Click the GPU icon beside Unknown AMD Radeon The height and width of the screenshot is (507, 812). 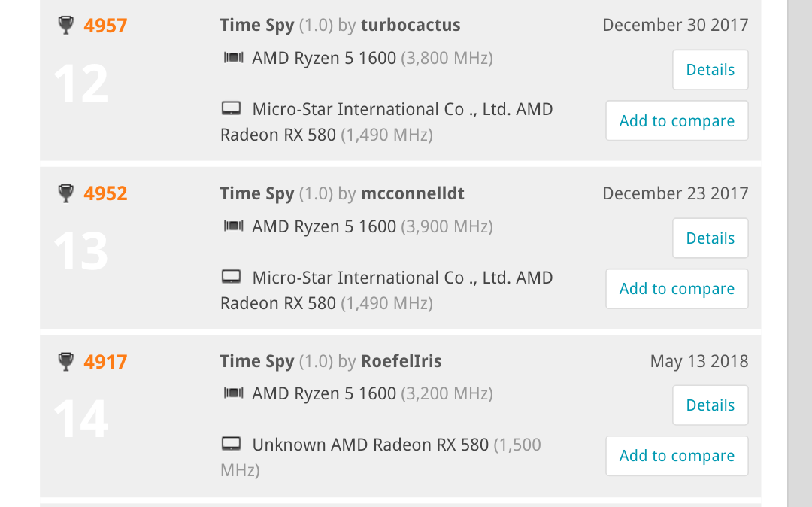(232, 445)
